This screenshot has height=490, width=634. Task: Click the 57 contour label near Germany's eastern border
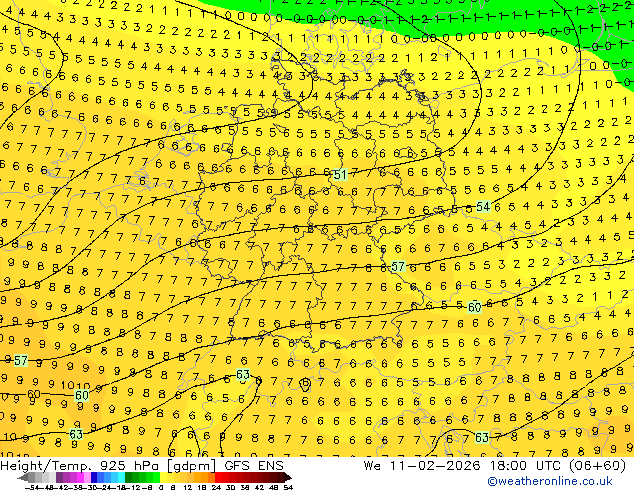click(398, 266)
